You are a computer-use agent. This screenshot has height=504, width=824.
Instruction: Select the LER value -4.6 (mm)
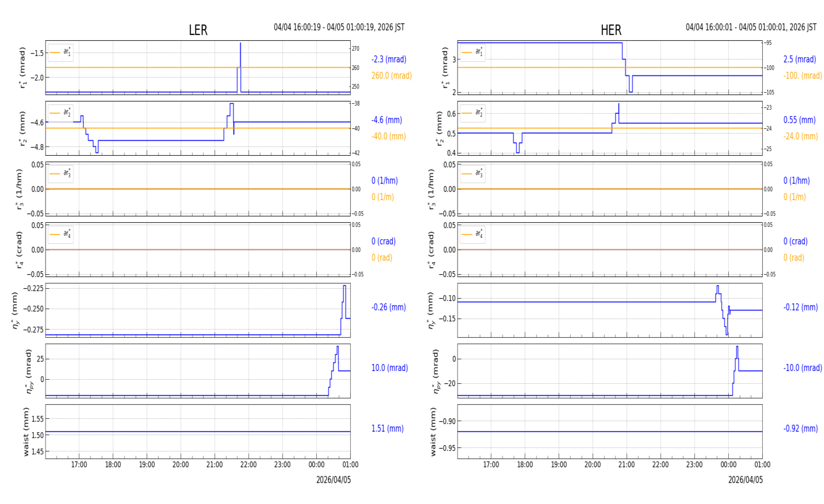coord(387,120)
